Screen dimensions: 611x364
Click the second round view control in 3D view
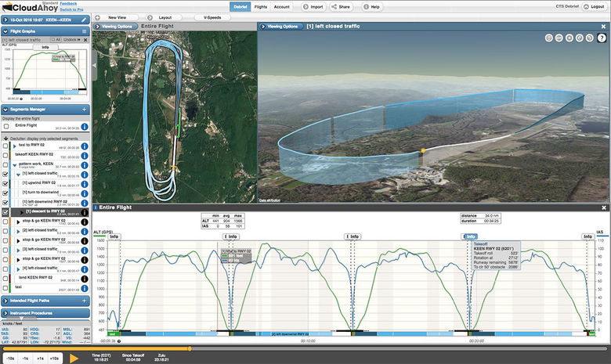559,38
